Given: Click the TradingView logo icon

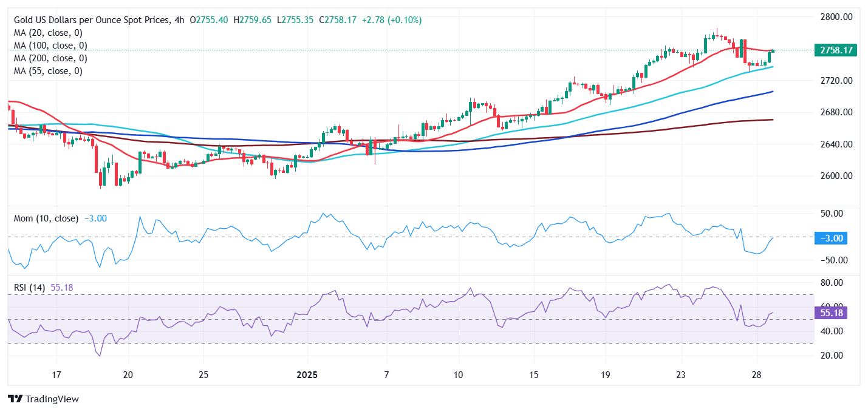Looking at the screenshot, I should click(x=15, y=399).
